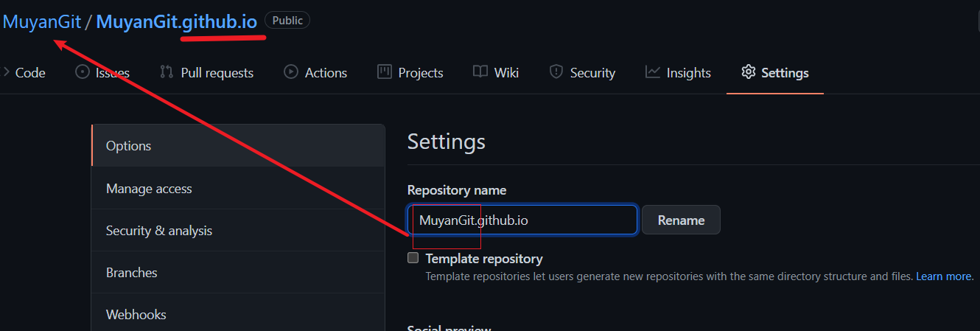This screenshot has width=980, height=331.
Task: Open the Pull requests tab
Action: click(217, 73)
